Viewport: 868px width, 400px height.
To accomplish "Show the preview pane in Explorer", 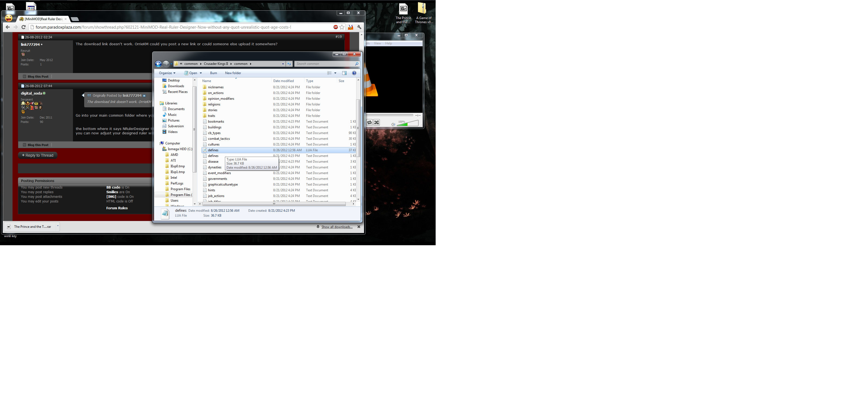I will [x=344, y=73].
